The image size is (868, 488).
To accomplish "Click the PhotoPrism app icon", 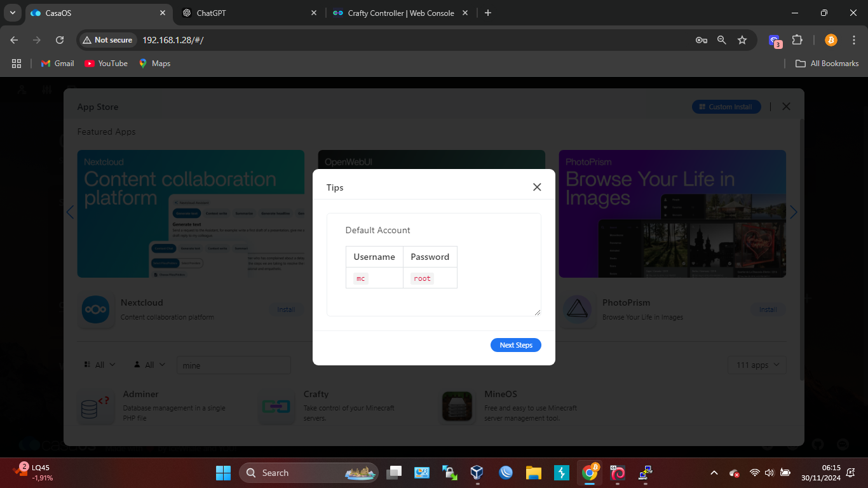I will click(578, 309).
